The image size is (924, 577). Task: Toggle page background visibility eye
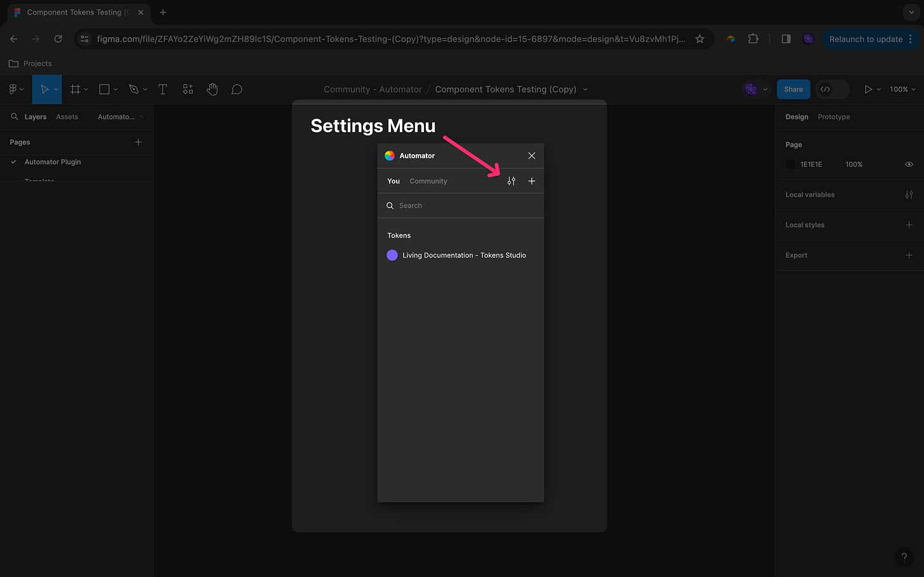point(909,164)
